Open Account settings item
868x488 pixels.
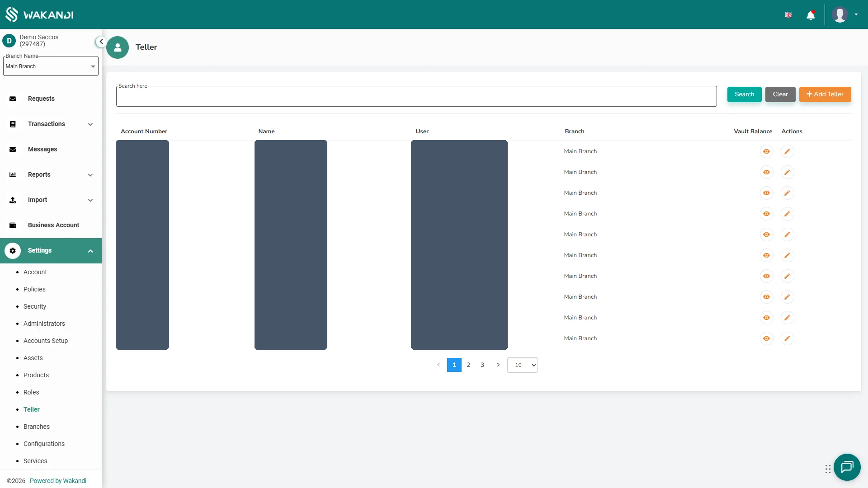tap(35, 272)
